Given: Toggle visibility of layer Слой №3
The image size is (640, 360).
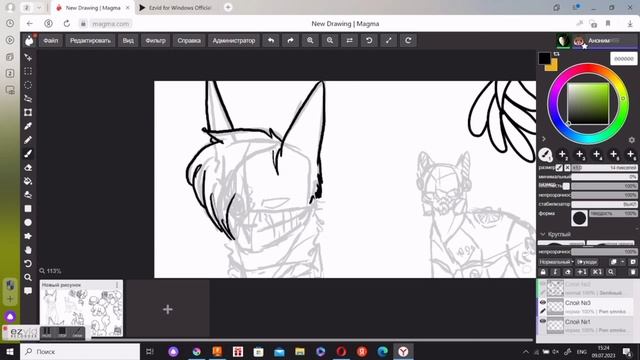Looking at the screenshot, I should (542, 302).
